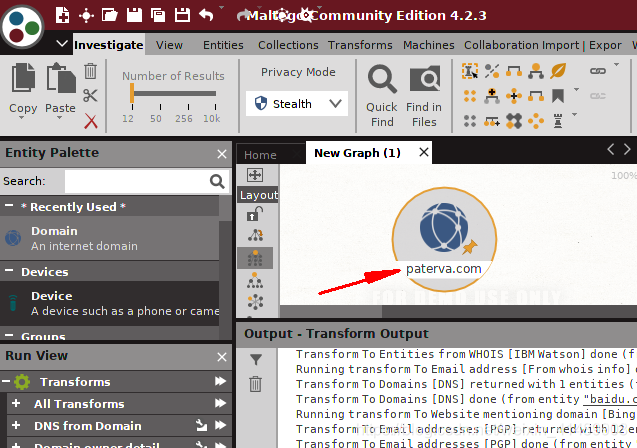
Task: Open the Copy dropdown arrow
Action: 22,117
